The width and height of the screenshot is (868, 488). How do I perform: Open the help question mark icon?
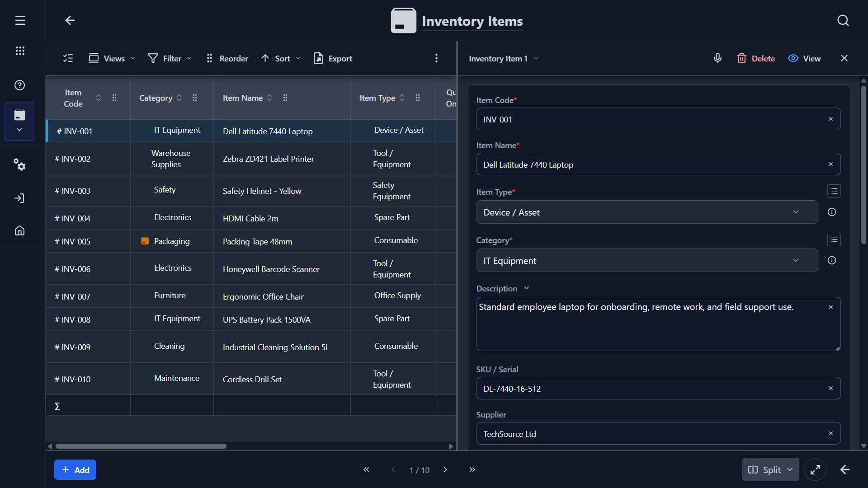(x=19, y=85)
